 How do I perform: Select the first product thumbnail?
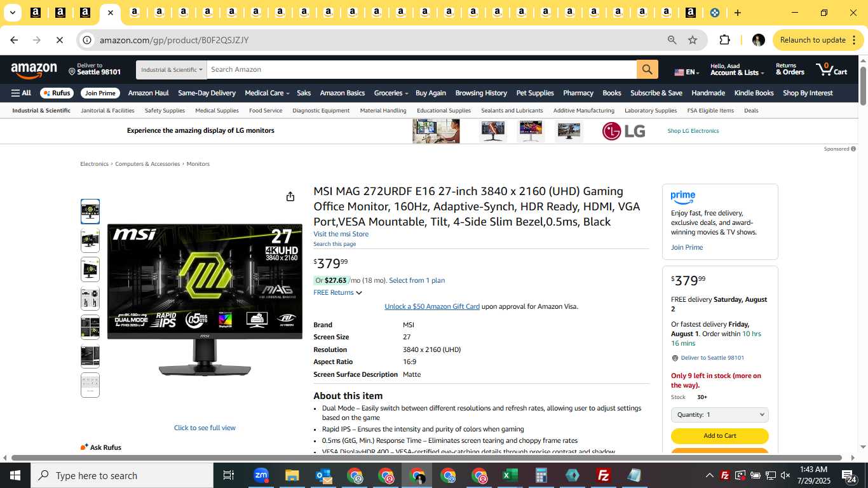tap(90, 212)
